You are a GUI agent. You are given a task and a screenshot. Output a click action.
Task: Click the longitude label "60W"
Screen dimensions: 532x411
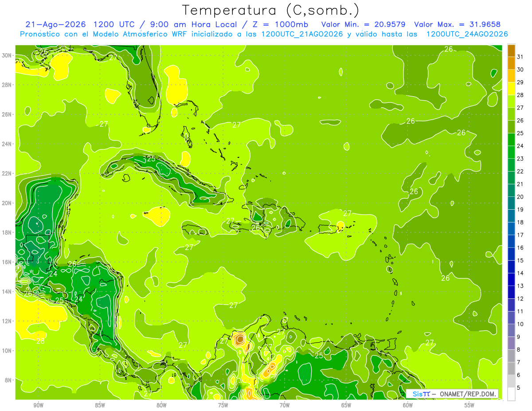[408, 405]
